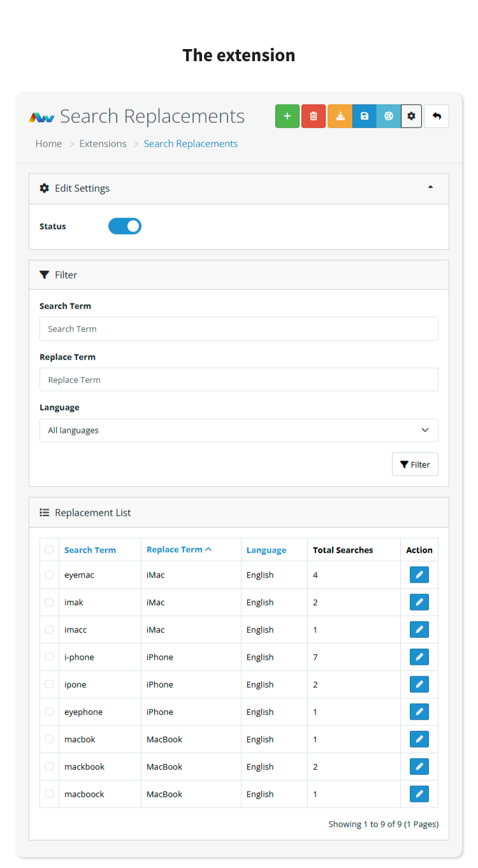The height and width of the screenshot is (868, 478).
Task: Open Search Replacements breadcrumb link
Action: click(191, 143)
